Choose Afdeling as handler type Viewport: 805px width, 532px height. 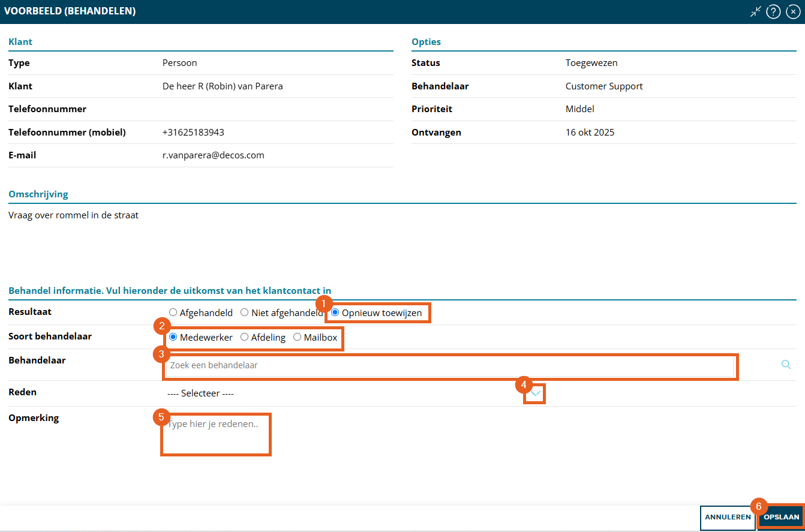click(245, 338)
